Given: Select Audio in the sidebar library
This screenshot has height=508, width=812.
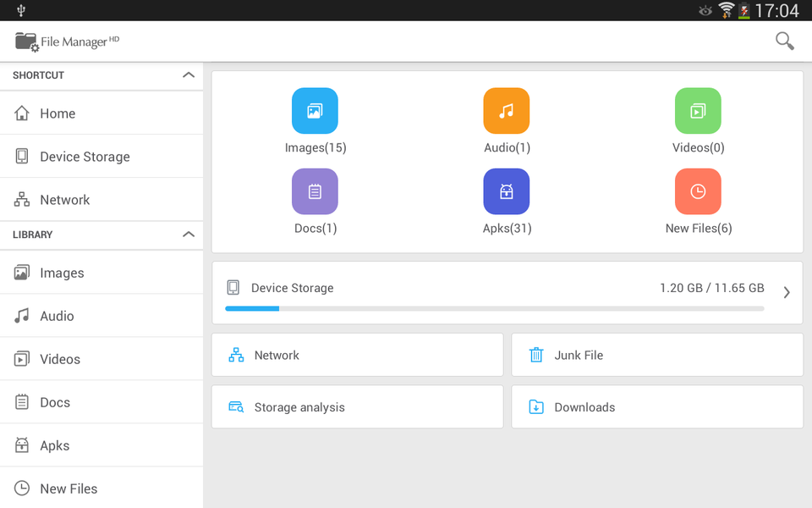Looking at the screenshot, I should coord(62,315).
